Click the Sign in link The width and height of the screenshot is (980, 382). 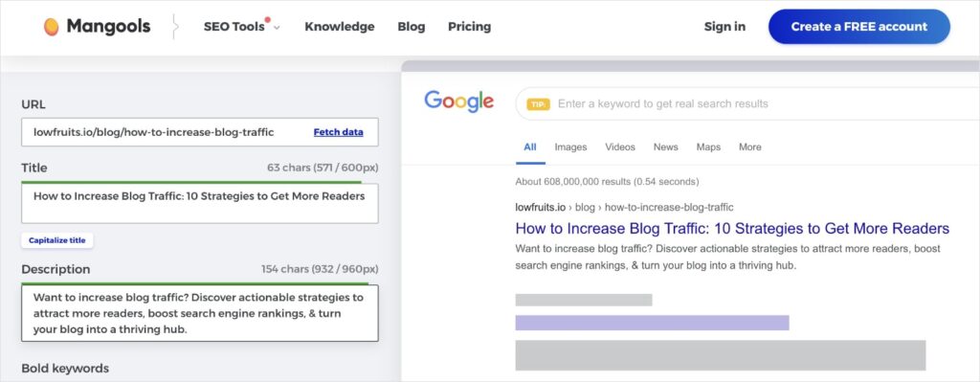[724, 27]
